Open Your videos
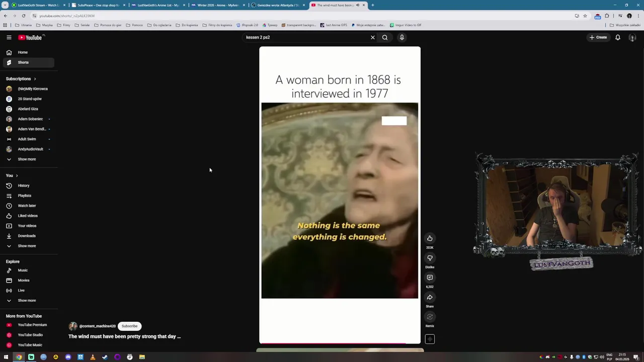 [28, 226]
